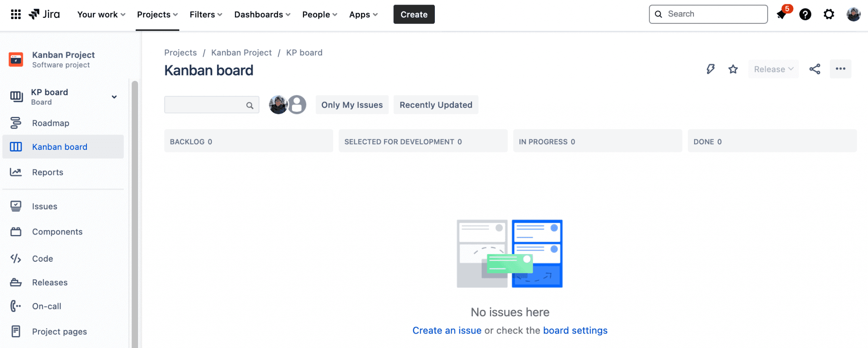Screen dimensions: 868x348
Task: Star the Kanban board
Action: 733,69
